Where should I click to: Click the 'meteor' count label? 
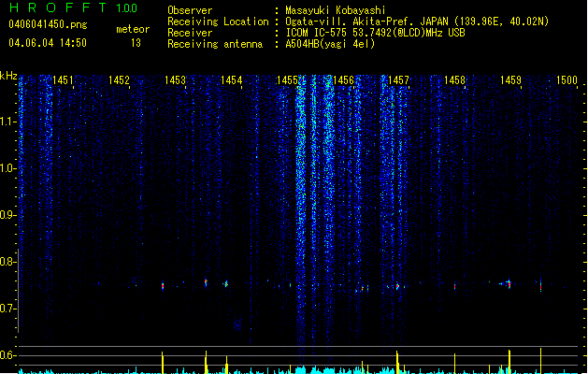click(133, 29)
